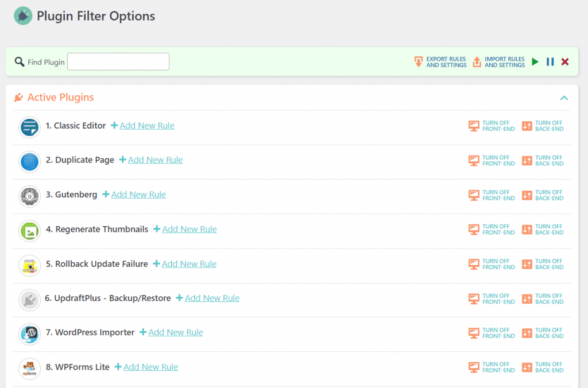Click the green play icon in the toolbar
Image resolution: width=588 pixels, height=388 pixels.
tap(535, 62)
